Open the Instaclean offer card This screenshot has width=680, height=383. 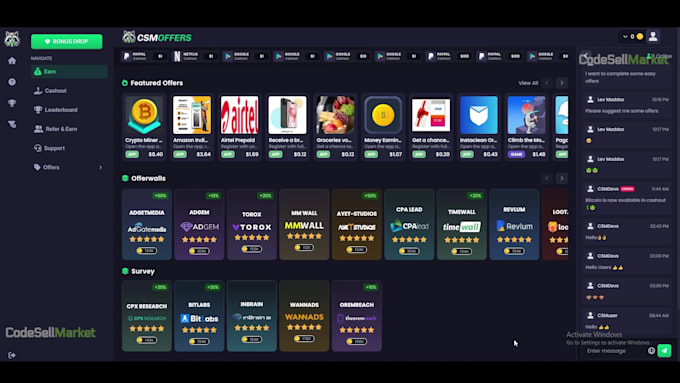point(479,126)
